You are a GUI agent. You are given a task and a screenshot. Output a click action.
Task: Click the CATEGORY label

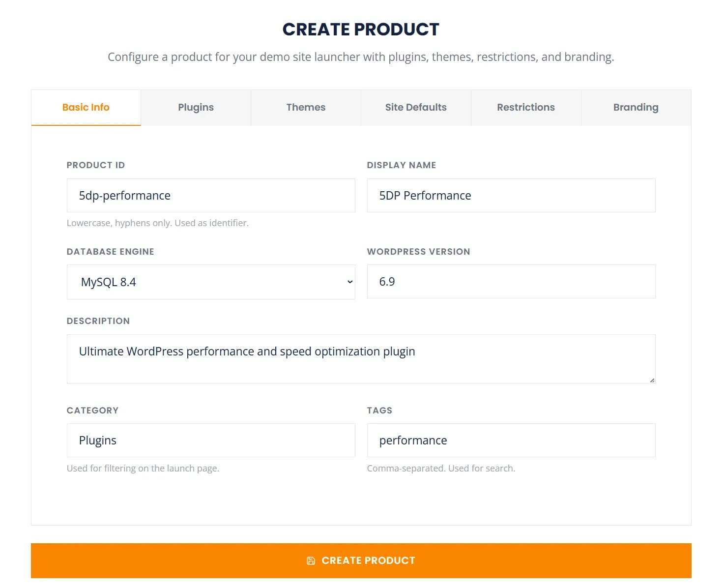(92, 411)
